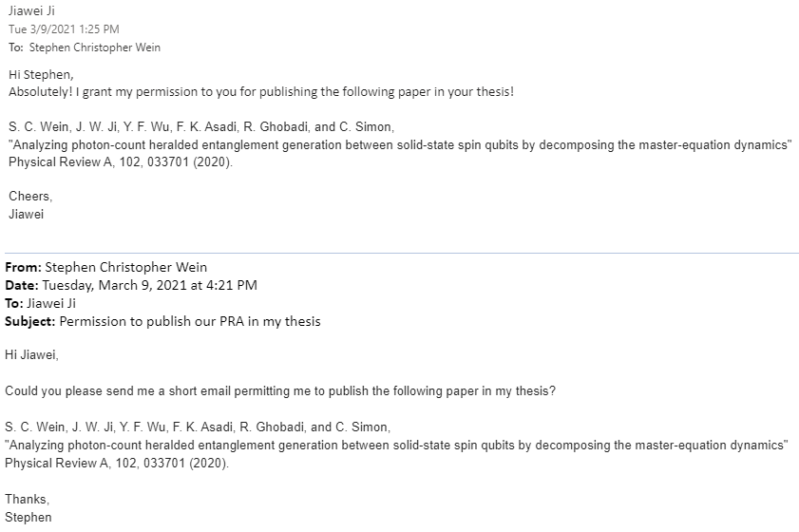The width and height of the screenshot is (799, 532).
Task: Click the To: Jiawei Ji header line
Action: (x=40, y=303)
